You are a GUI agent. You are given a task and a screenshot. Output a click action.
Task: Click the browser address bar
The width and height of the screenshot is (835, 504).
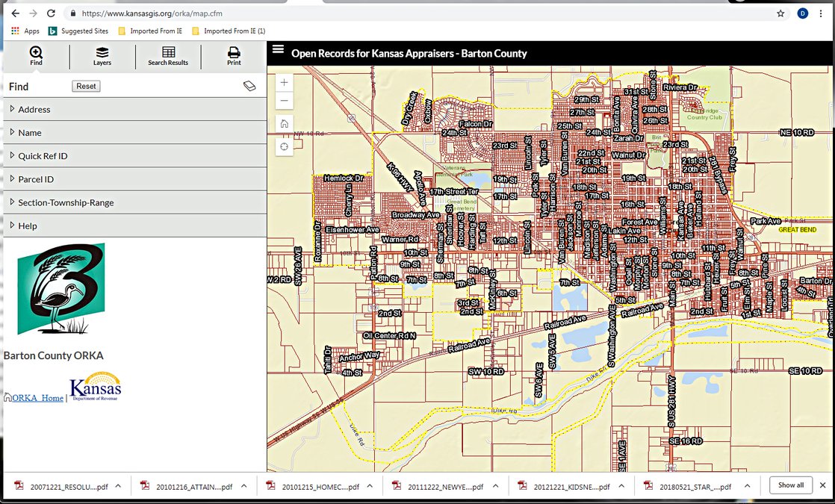point(418,13)
